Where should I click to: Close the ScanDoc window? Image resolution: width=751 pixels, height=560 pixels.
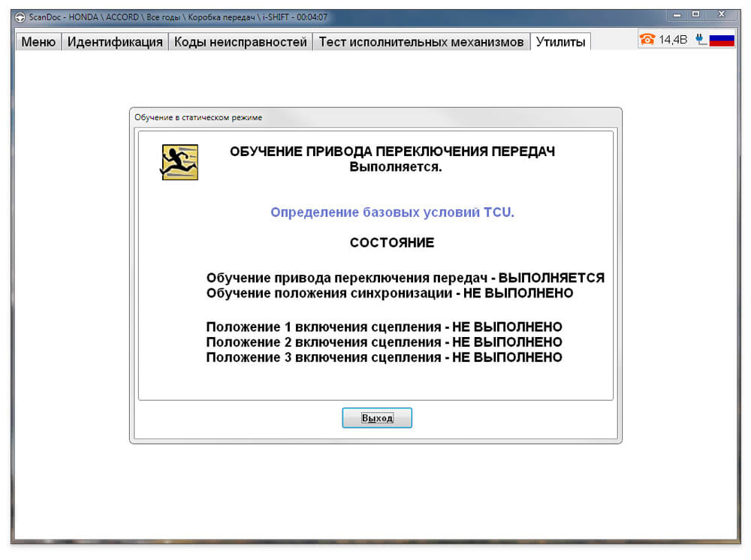point(722,15)
